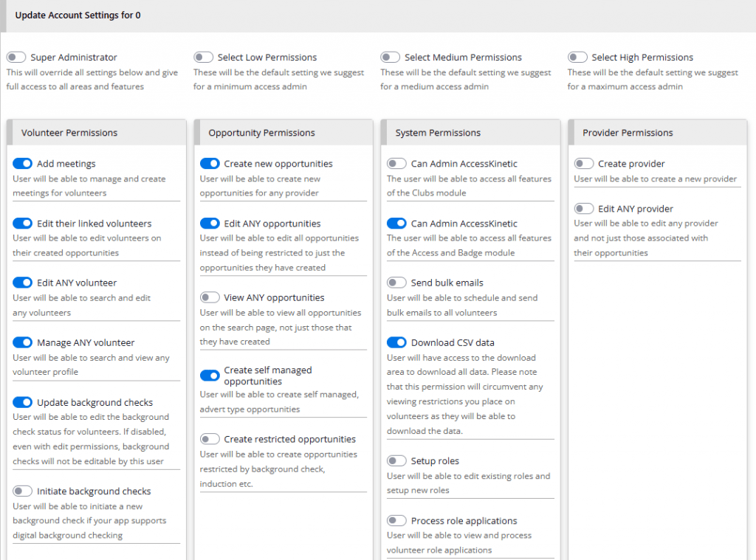Disable Create new opportunities toggle
Viewport: 756px width, 560px height.
point(210,164)
